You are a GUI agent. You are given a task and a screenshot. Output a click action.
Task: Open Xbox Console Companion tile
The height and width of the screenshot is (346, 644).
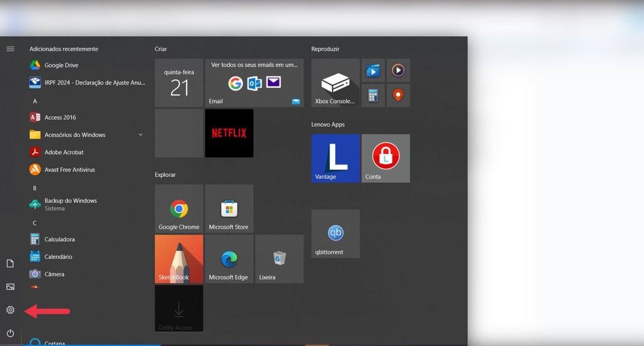(336, 83)
